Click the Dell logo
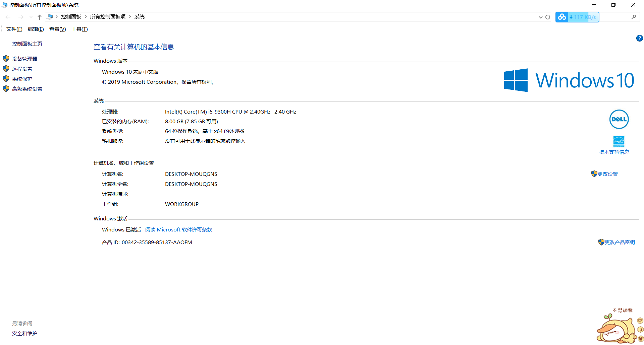The image size is (644, 345). click(619, 119)
